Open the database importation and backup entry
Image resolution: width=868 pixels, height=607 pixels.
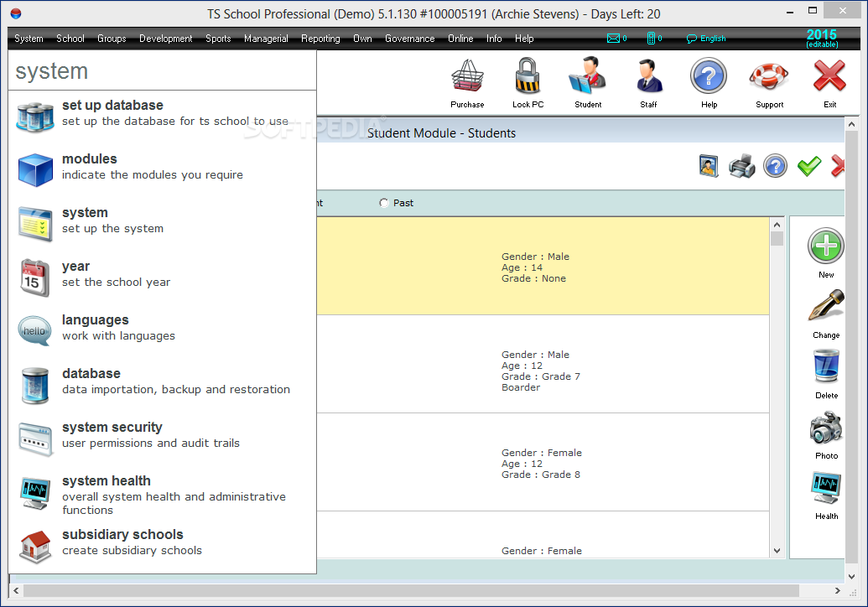(x=162, y=384)
